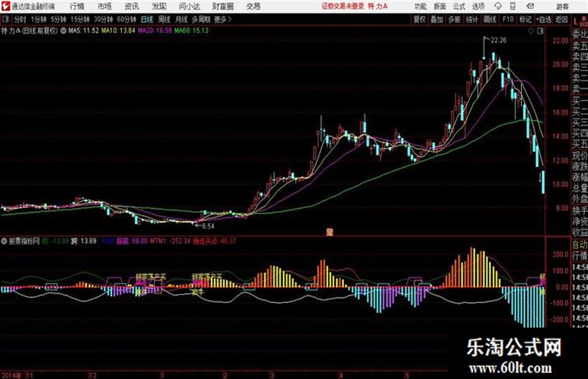
Task: Click the 统计 statistics button
Action: point(472,19)
